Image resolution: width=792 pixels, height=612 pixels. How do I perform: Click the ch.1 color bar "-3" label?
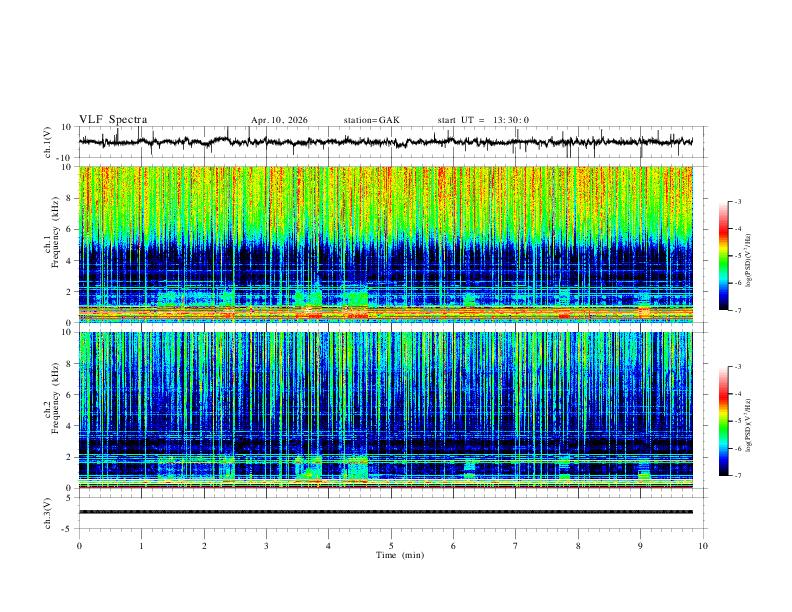[x=738, y=201]
